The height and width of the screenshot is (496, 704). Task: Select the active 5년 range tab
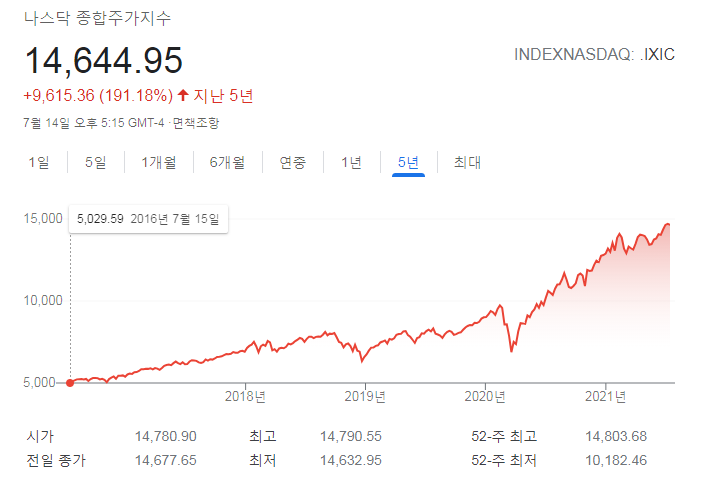coord(408,162)
